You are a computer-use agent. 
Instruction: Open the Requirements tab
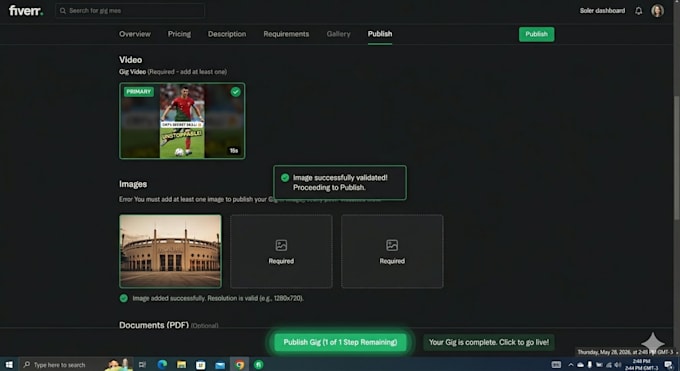click(286, 34)
